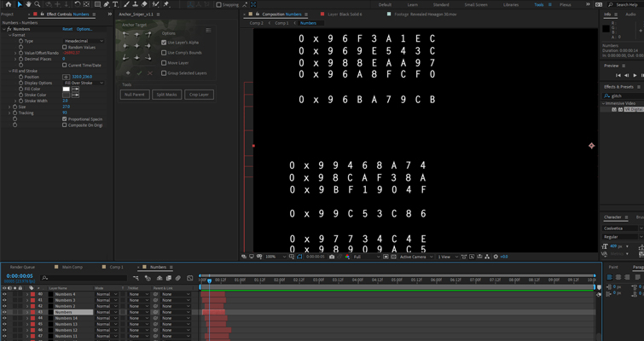
Task: Enable the Random Values checkbox
Action: pos(65,47)
